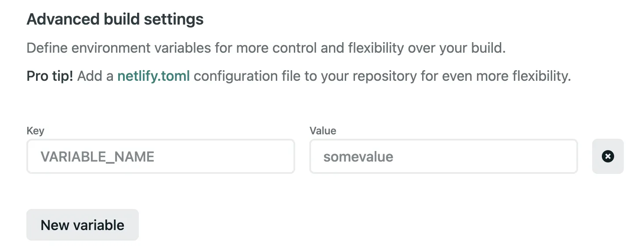This screenshot has height=252, width=644.
Task: Open the netlify.toml documentation link
Action: [x=153, y=76]
